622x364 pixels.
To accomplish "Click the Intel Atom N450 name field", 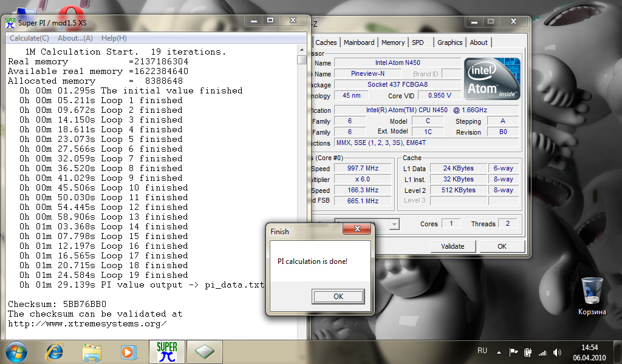I will tap(397, 62).
